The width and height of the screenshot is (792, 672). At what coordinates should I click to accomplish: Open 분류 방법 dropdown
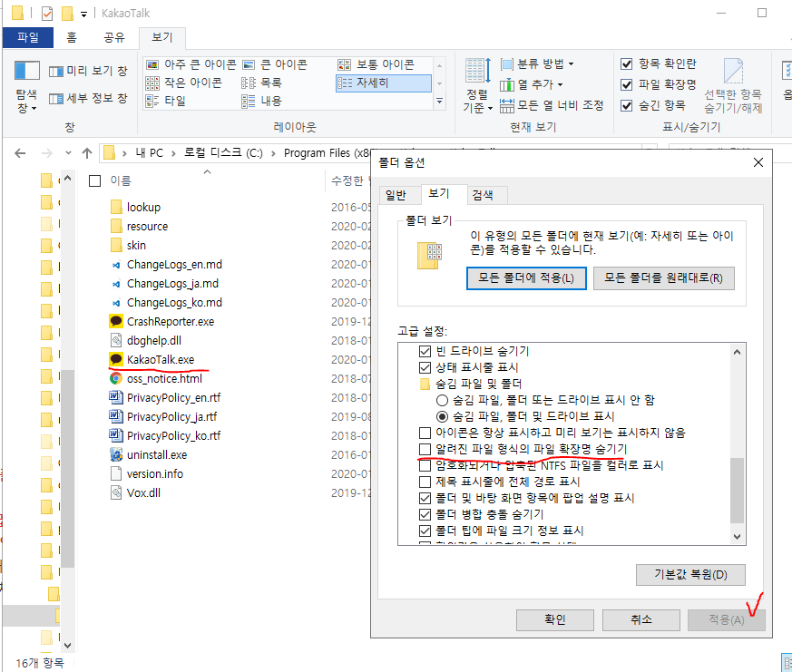[538, 63]
